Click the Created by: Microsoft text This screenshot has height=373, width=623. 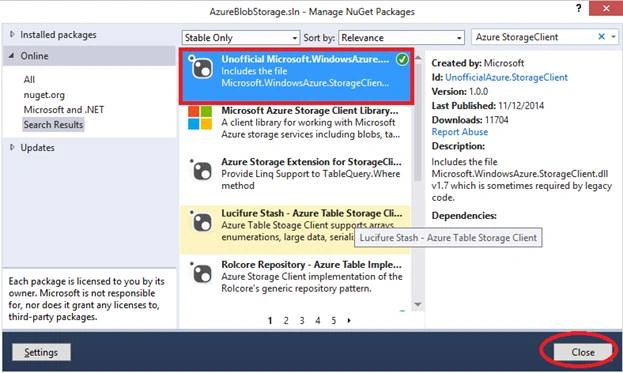tap(478, 63)
